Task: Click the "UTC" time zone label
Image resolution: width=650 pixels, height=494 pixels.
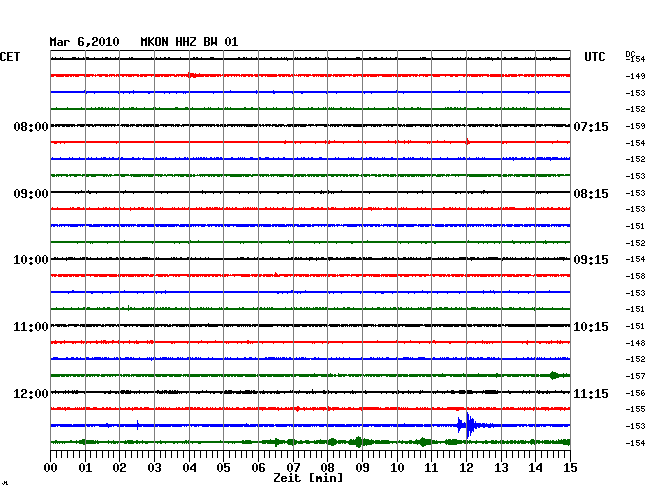Action: pyautogui.click(x=594, y=57)
